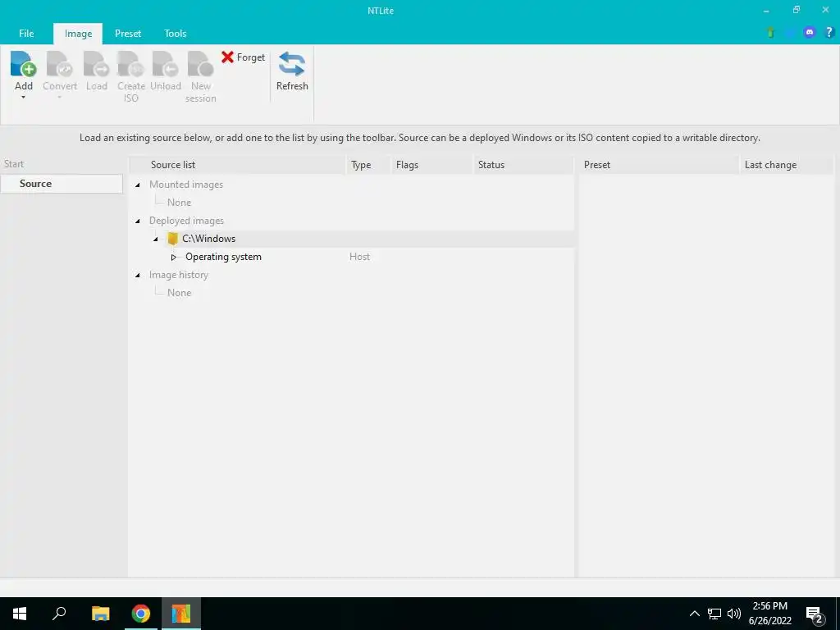Screen dimensions: 840x630
Task: Open the notification center icon
Action: click(x=815, y=614)
